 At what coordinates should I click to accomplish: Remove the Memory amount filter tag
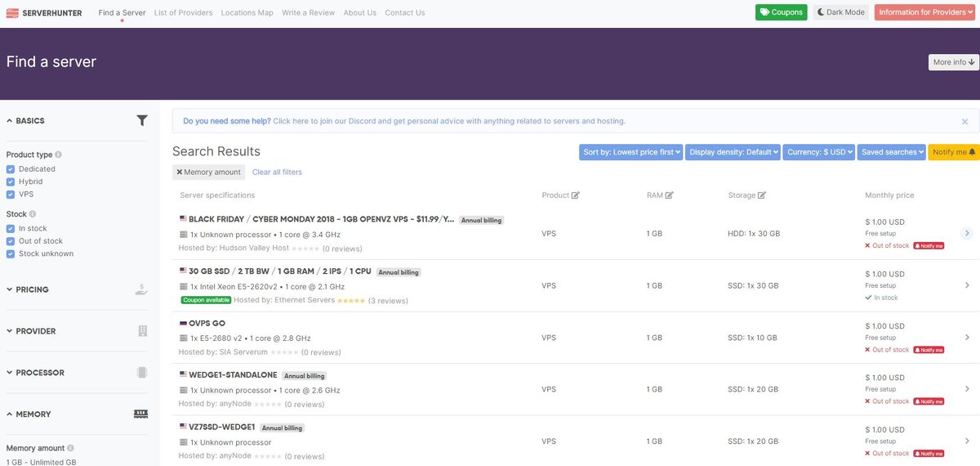180,172
